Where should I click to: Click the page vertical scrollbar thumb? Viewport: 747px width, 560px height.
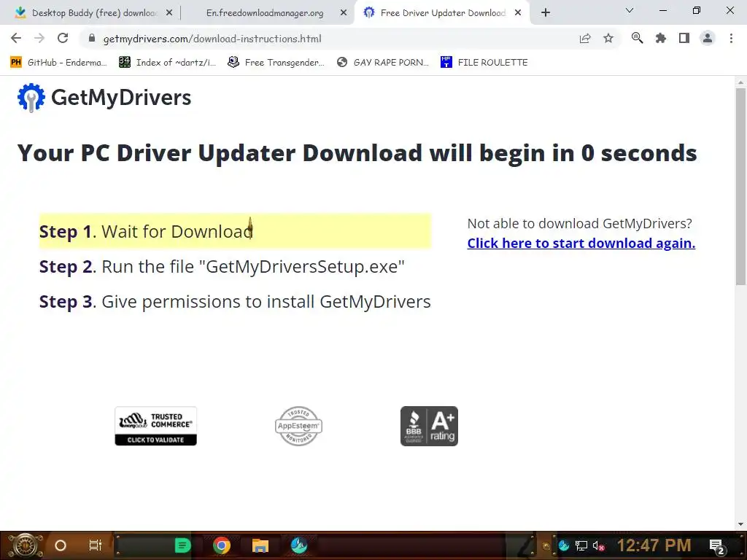[741, 187]
